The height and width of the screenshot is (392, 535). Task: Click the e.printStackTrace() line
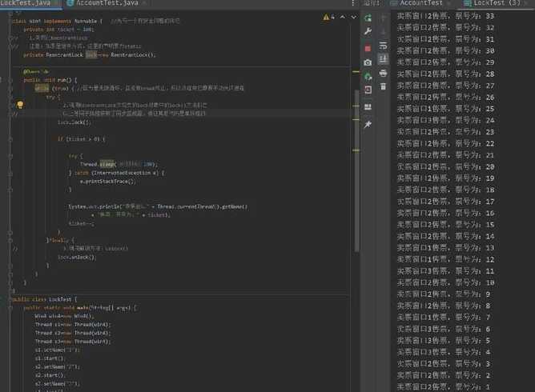108,182
